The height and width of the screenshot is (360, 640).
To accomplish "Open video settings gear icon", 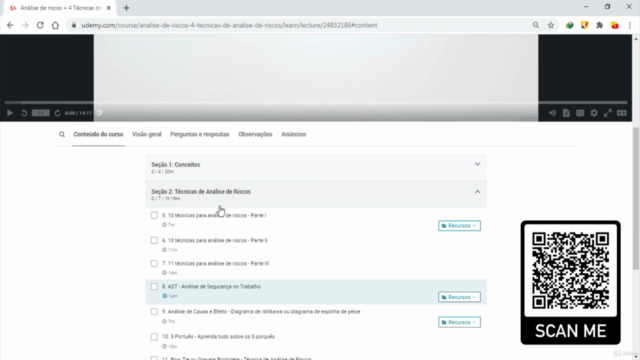I will pyautogui.click(x=594, y=113).
